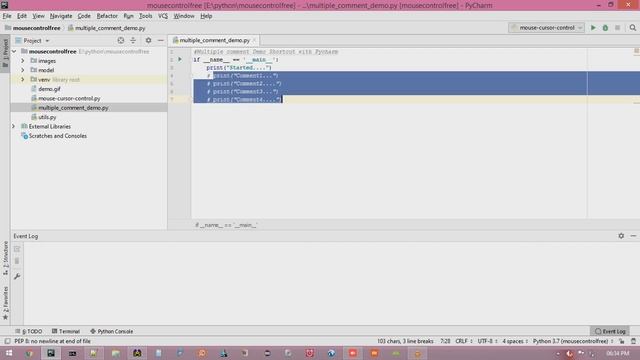640x360 pixels.
Task: Open the File menu
Action: pyautogui.click(x=7, y=16)
